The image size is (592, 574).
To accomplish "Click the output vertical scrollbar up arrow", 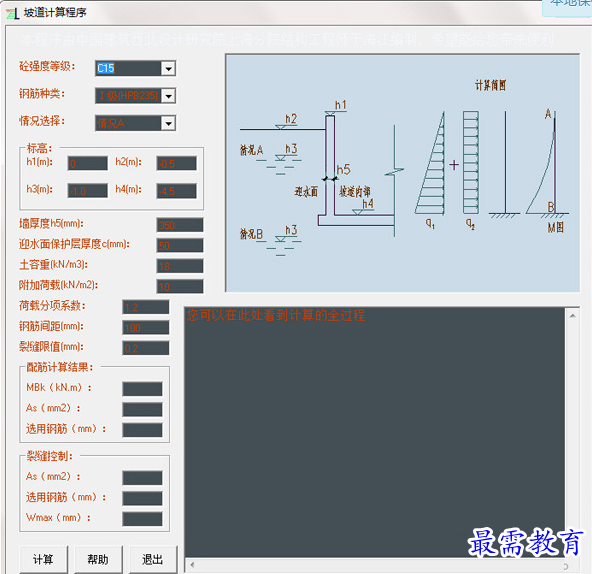I will (x=572, y=316).
